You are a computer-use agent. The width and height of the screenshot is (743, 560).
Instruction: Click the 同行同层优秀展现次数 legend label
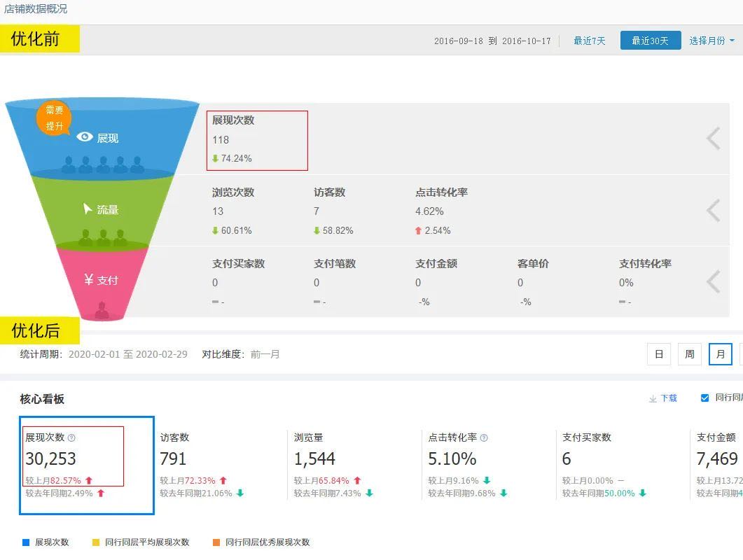coord(268,542)
